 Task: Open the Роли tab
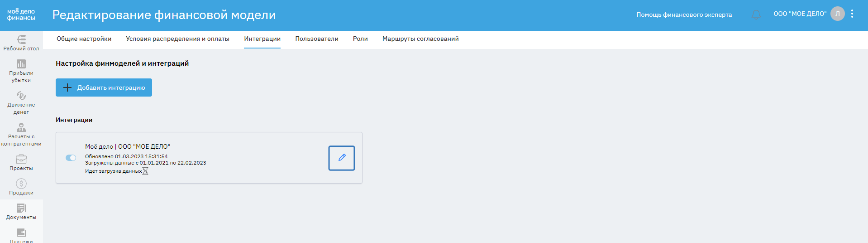click(x=360, y=39)
